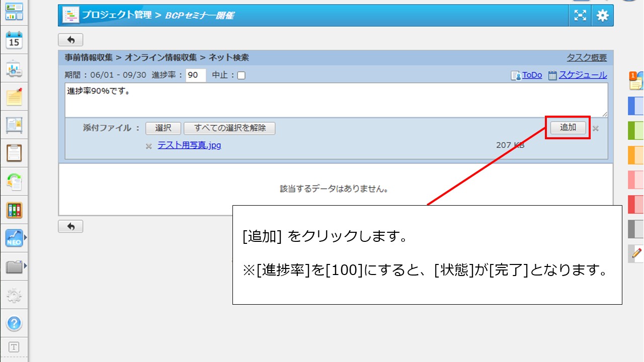Open the gray folder icon in sidebar

click(x=14, y=266)
